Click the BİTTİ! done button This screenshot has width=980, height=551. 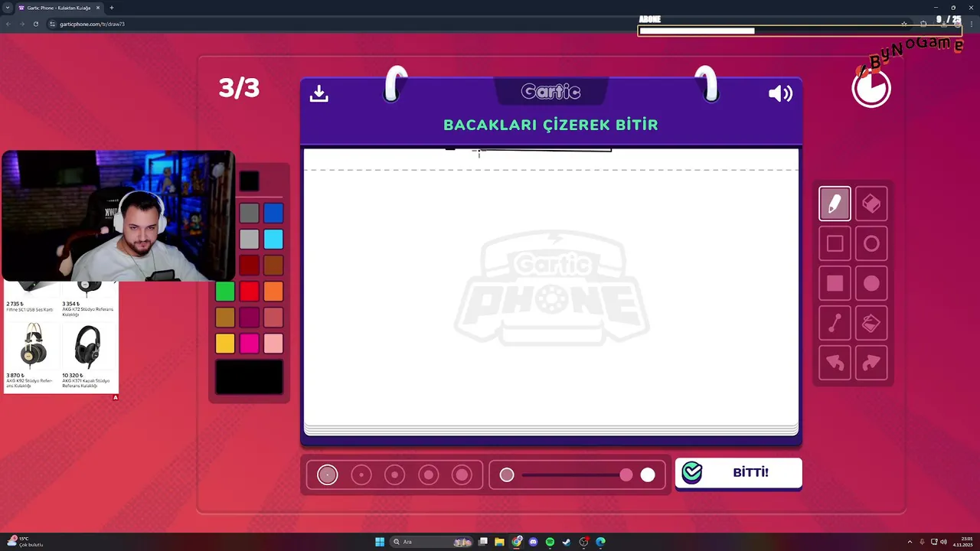[738, 473]
